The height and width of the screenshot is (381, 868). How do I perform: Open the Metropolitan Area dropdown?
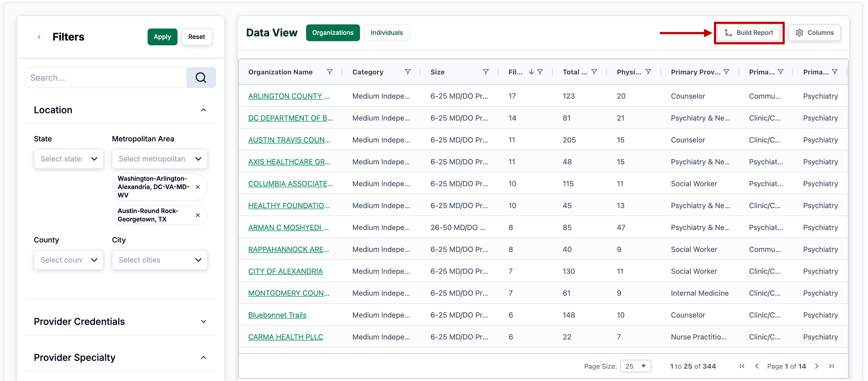click(160, 159)
